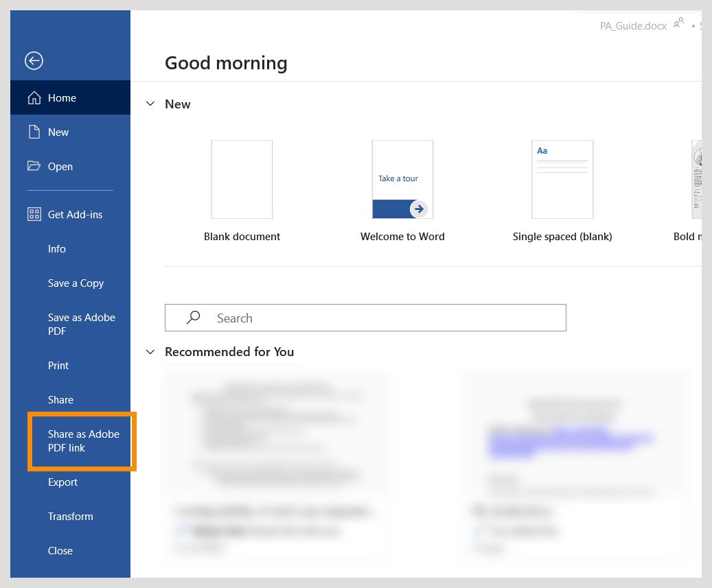Click the Open folder icon
Viewport: 712px width, 588px height.
coord(34,166)
